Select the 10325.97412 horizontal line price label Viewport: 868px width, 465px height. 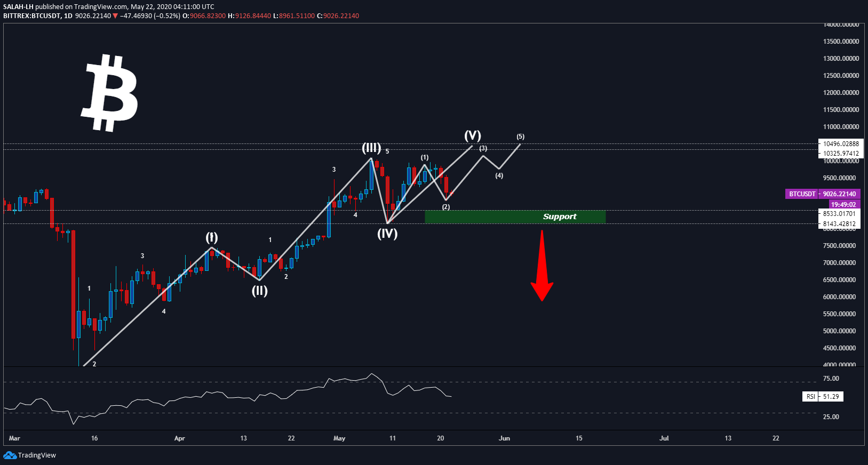840,154
